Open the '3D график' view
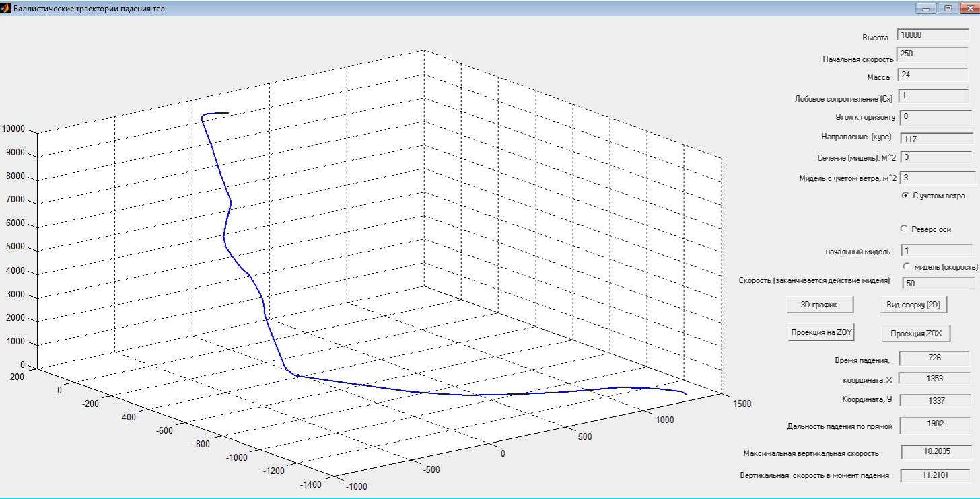The height and width of the screenshot is (499, 980). [x=820, y=304]
